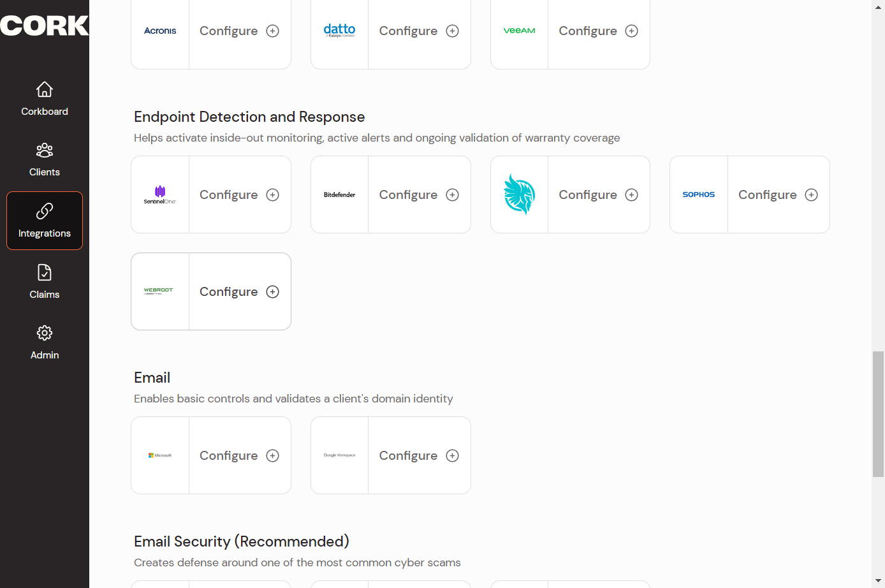Image resolution: width=885 pixels, height=588 pixels.
Task: Configure the Acronis integration
Action: (240, 31)
